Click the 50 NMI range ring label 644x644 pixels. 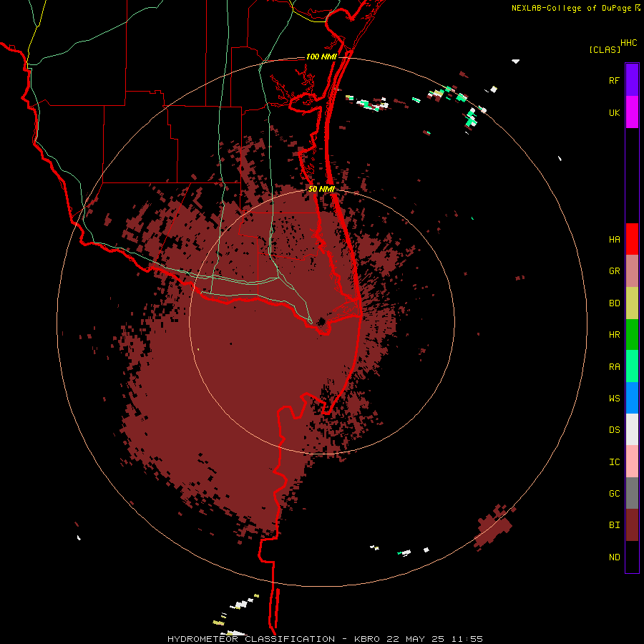(321, 189)
